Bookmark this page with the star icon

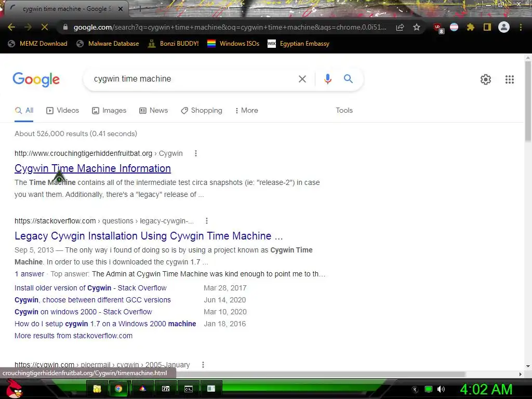417,27
